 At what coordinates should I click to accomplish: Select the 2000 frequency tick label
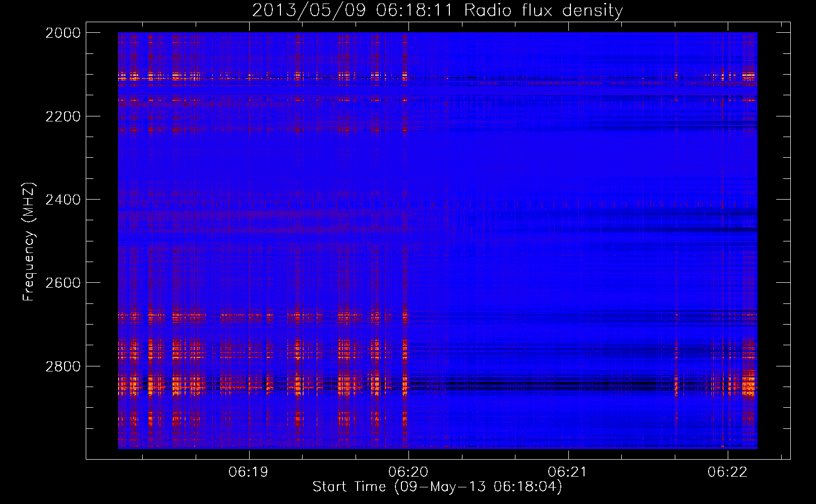pos(63,33)
